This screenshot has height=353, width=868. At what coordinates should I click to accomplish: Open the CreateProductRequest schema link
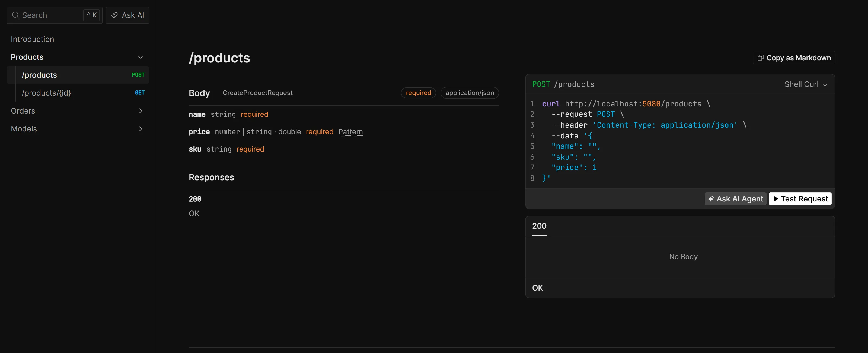pyautogui.click(x=257, y=93)
